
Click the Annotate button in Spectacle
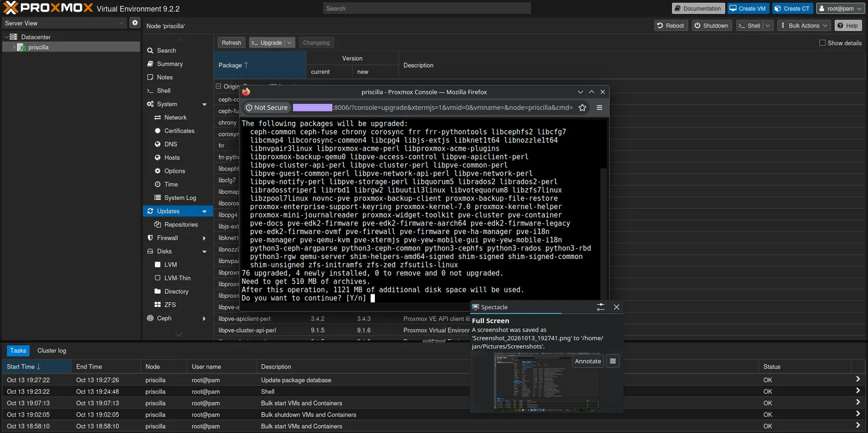coord(588,361)
